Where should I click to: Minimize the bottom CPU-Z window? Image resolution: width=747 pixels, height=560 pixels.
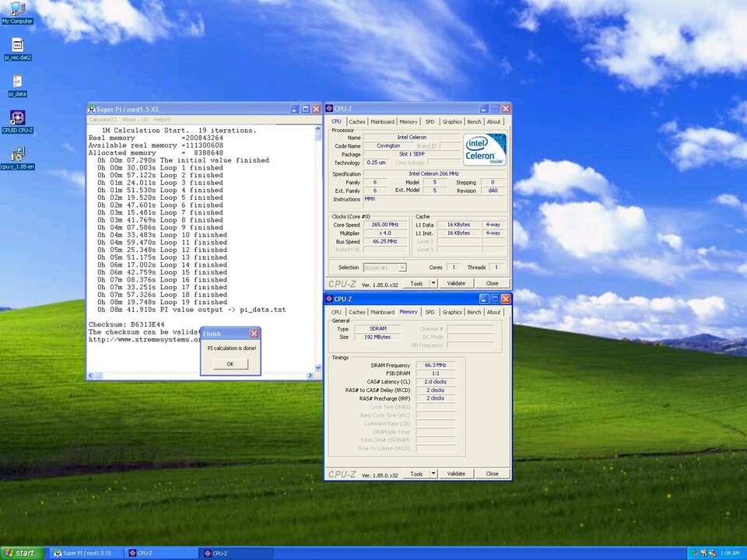coord(484,299)
